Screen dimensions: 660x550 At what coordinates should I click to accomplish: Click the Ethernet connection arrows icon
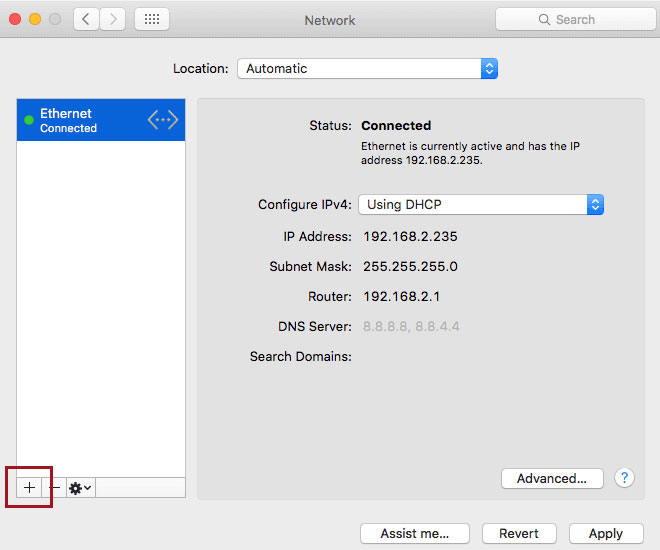(162, 120)
